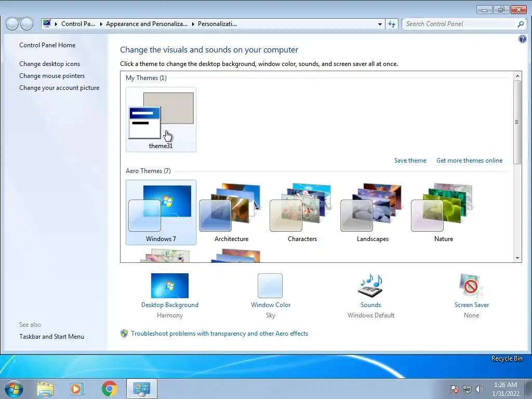Click the Window Color link text
The width and height of the screenshot is (532, 399).
point(271,304)
